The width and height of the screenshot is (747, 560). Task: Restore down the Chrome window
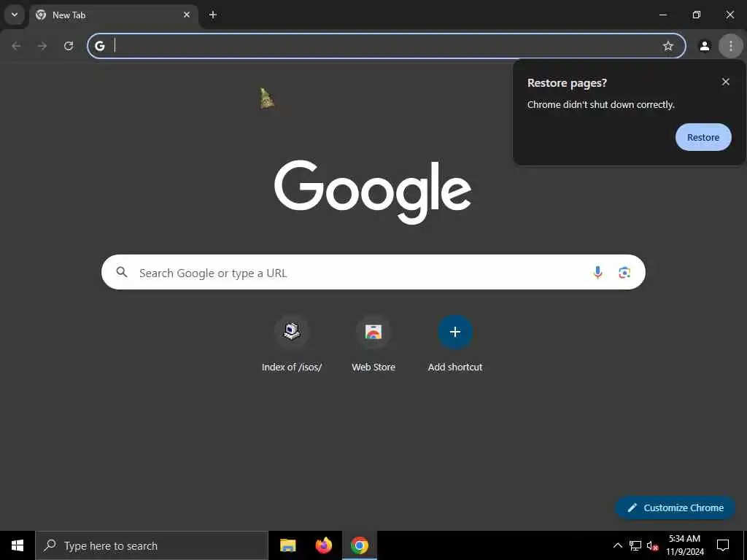(697, 15)
